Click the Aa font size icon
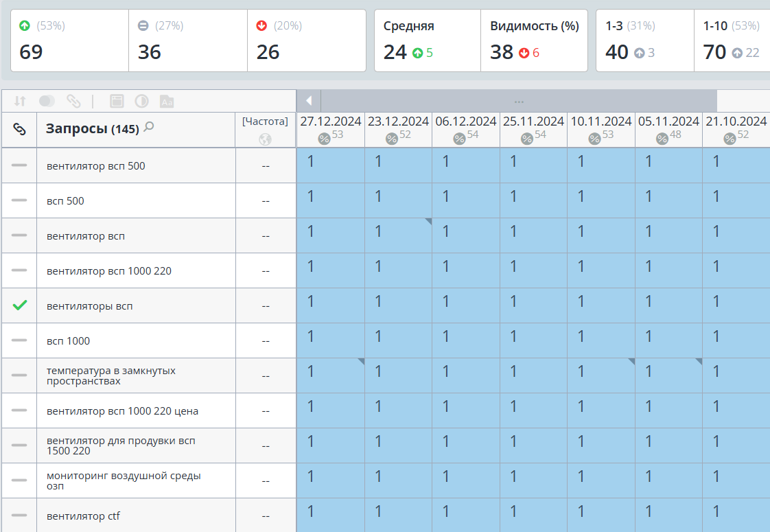 click(167, 102)
